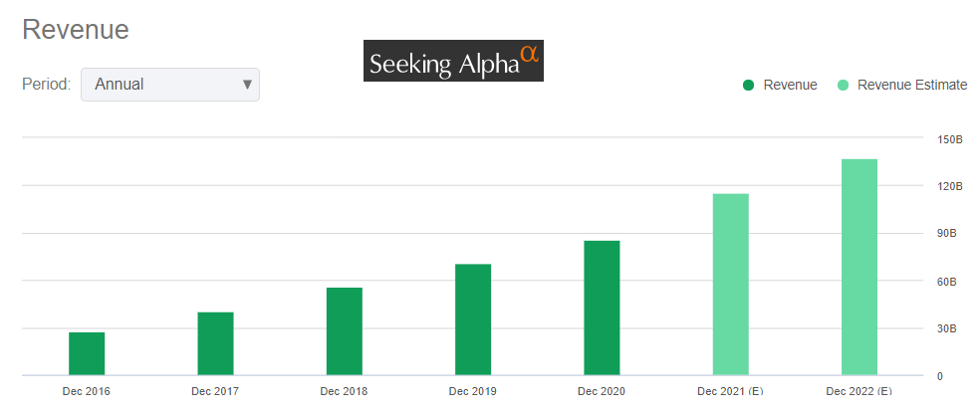
Task: Click the dropdown arrow beside Annual
Action: [x=247, y=85]
